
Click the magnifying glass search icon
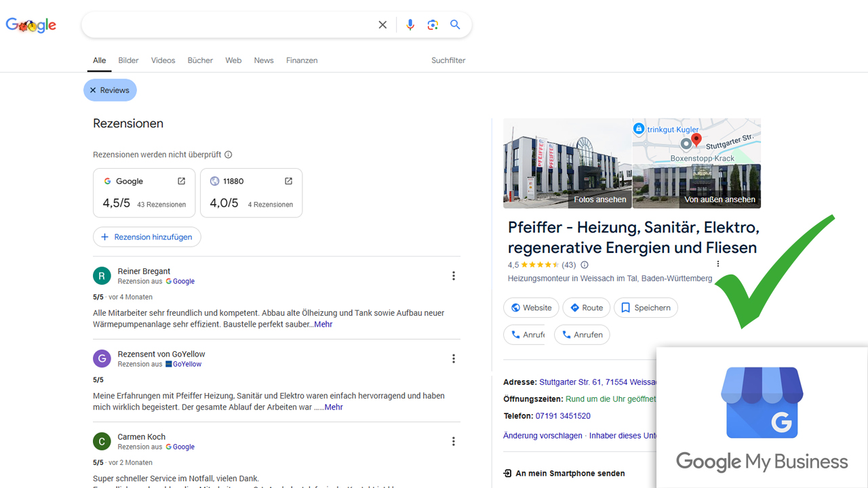(455, 25)
